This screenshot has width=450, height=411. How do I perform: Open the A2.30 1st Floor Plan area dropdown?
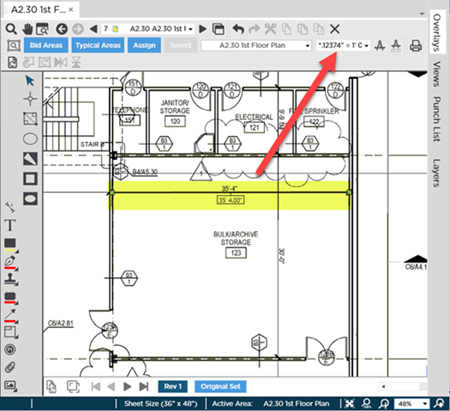coord(256,45)
